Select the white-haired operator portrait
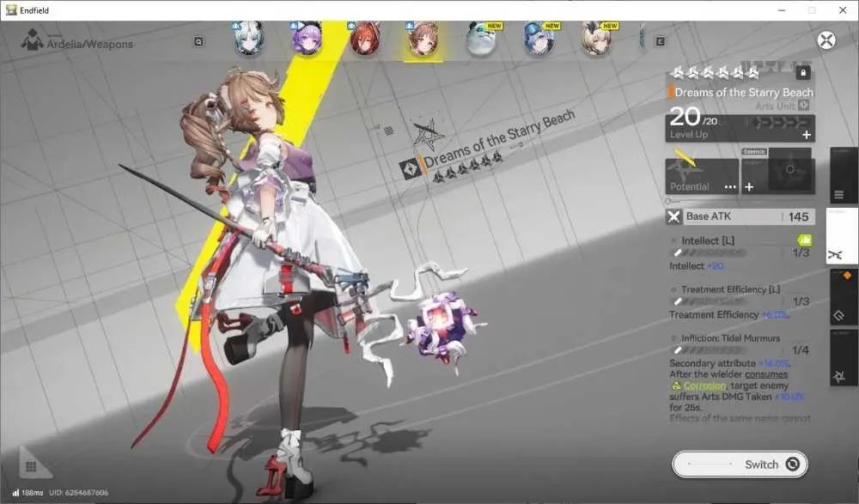 pos(249,39)
